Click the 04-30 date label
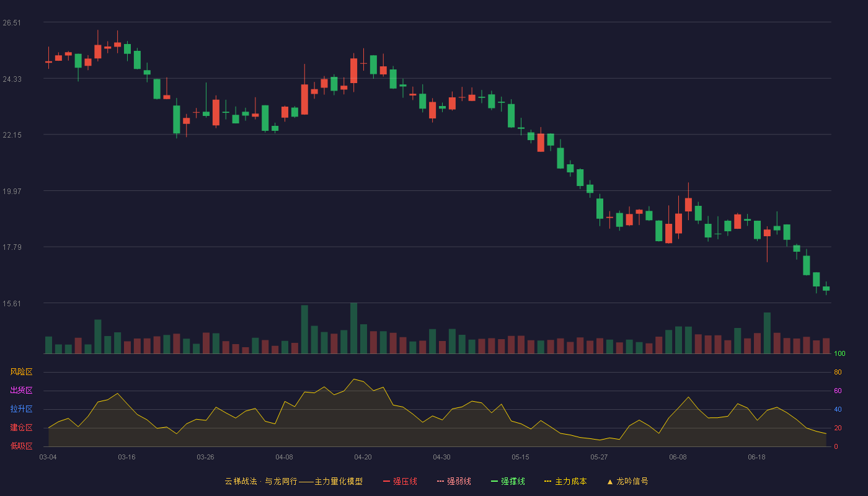 (x=441, y=457)
